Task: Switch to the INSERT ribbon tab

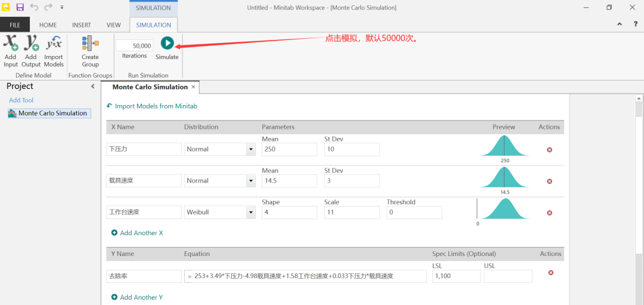Action: [81, 24]
